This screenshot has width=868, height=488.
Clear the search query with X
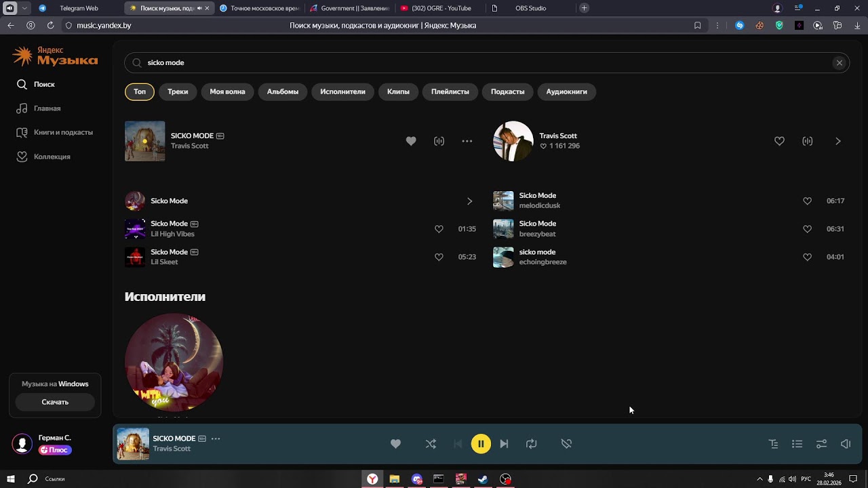point(840,62)
